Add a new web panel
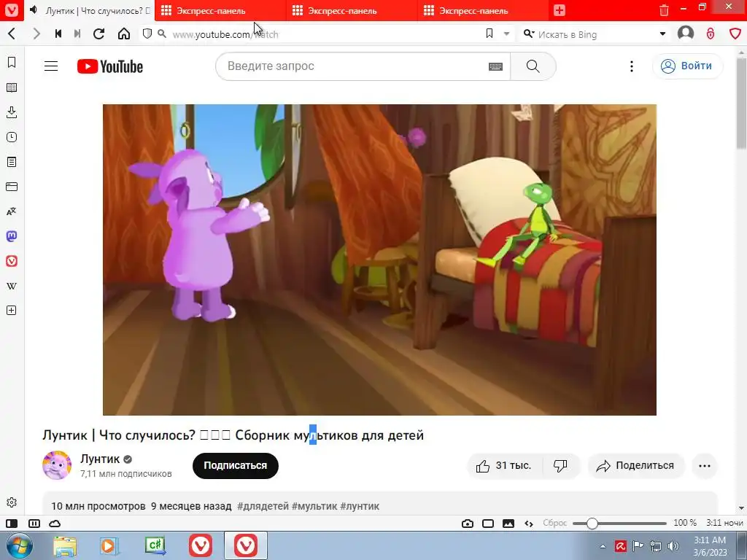 [12, 311]
